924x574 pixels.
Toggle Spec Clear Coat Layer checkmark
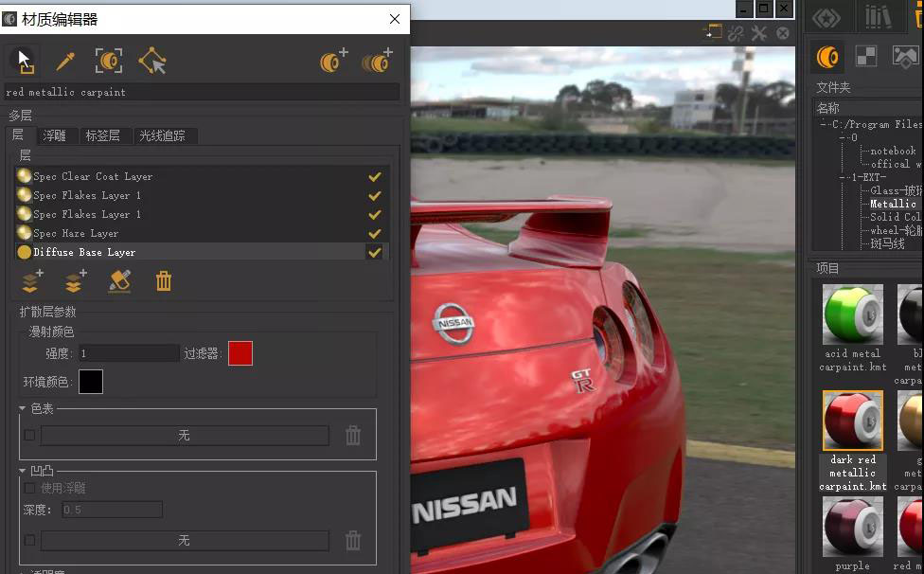click(x=375, y=177)
